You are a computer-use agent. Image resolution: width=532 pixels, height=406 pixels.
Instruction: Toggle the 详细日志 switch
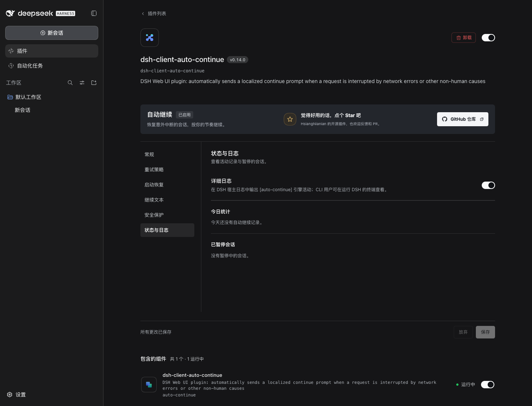488,185
